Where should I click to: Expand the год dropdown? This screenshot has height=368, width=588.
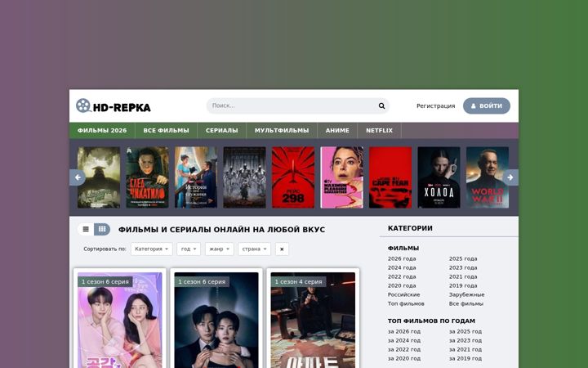(189, 249)
